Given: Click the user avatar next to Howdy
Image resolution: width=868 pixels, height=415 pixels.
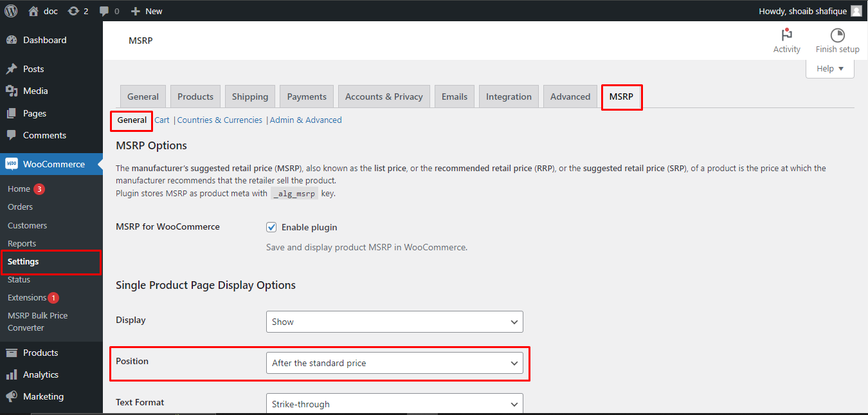Looking at the screenshot, I should (856, 11).
